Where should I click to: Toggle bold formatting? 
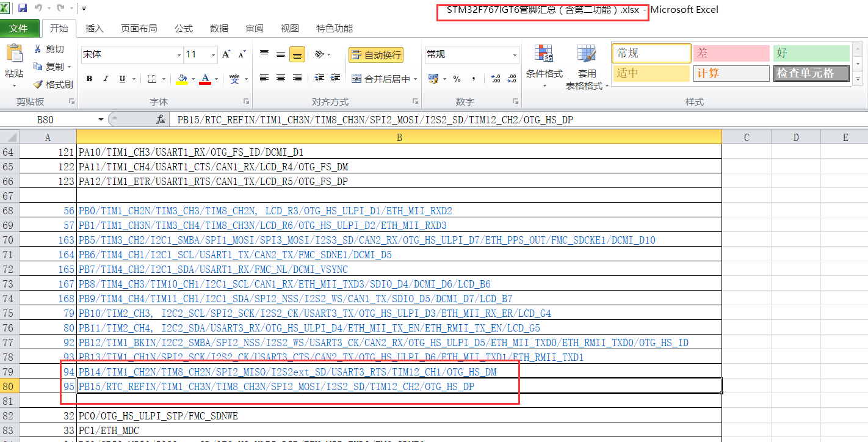89,79
